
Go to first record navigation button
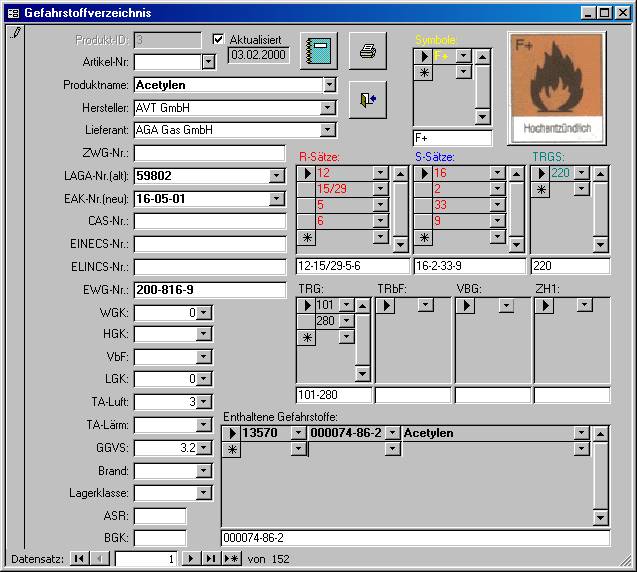point(80,559)
